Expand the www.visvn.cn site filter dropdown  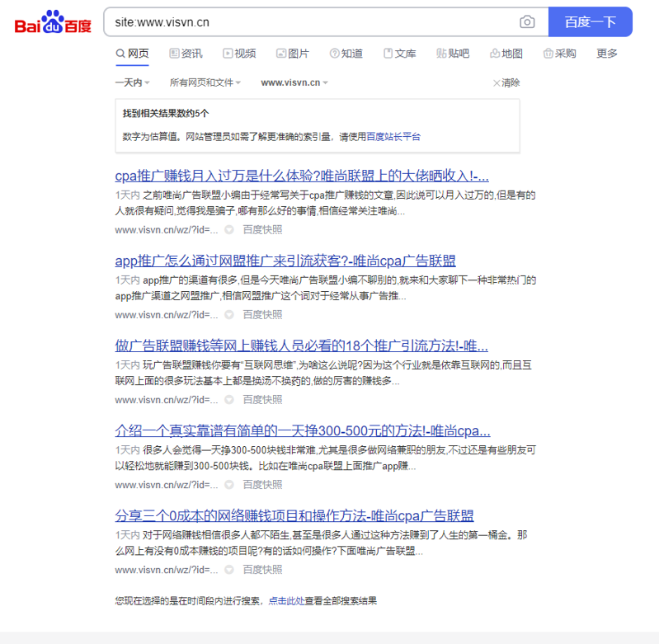(x=294, y=82)
